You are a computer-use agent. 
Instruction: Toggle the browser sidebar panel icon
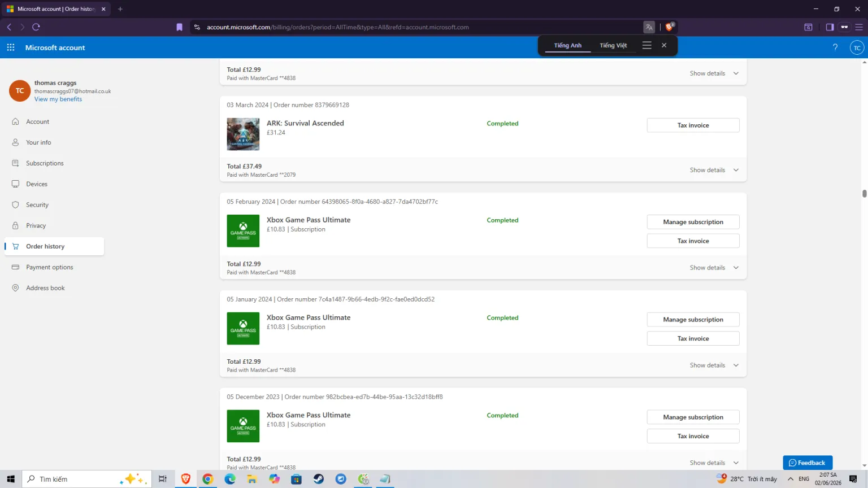(x=830, y=27)
